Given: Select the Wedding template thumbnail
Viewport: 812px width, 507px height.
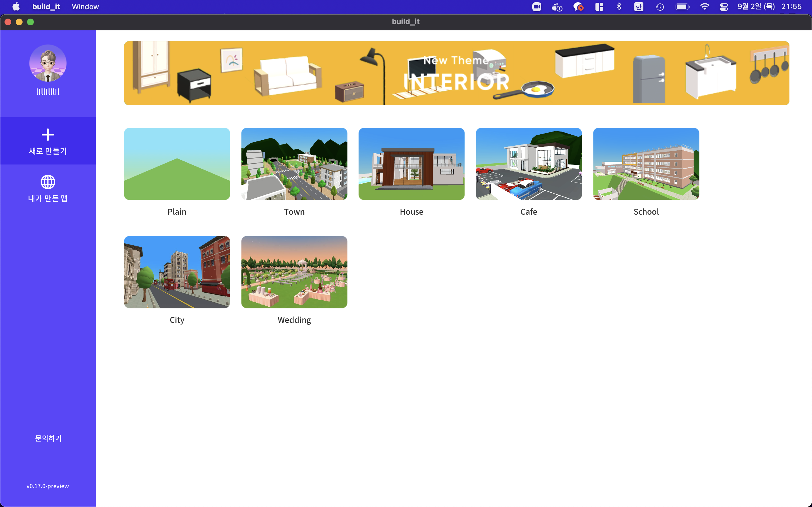Looking at the screenshot, I should coord(294,272).
